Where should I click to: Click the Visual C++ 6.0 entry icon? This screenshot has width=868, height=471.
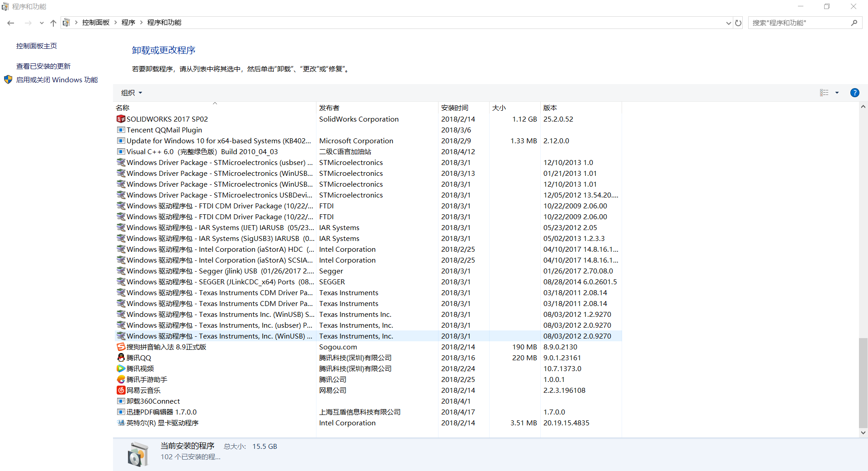(121, 151)
